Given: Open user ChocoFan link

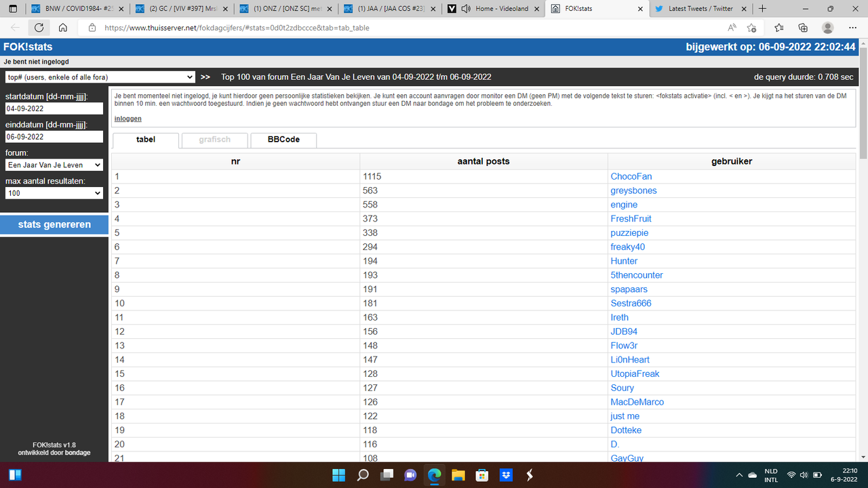Looking at the screenshot, I should click(631, 176).
